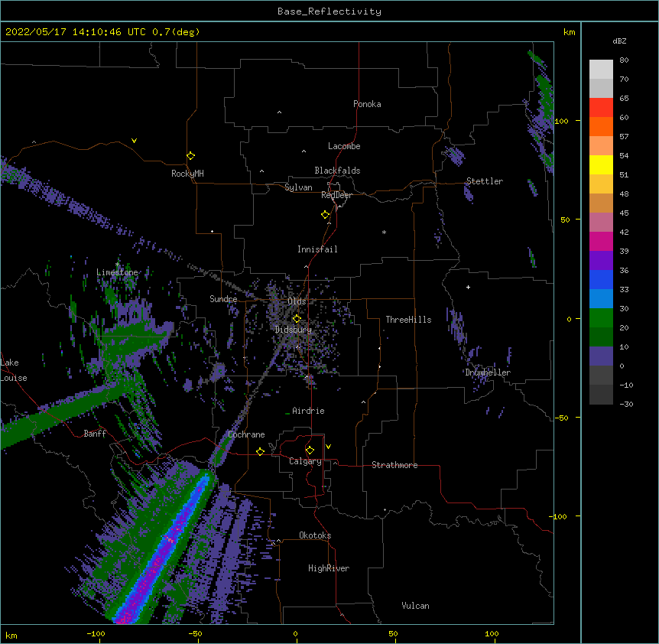This screenshot has width=659, height=644.
Task: Click the yellow diamond marker east of Cochrane
Action: (260, 451)
